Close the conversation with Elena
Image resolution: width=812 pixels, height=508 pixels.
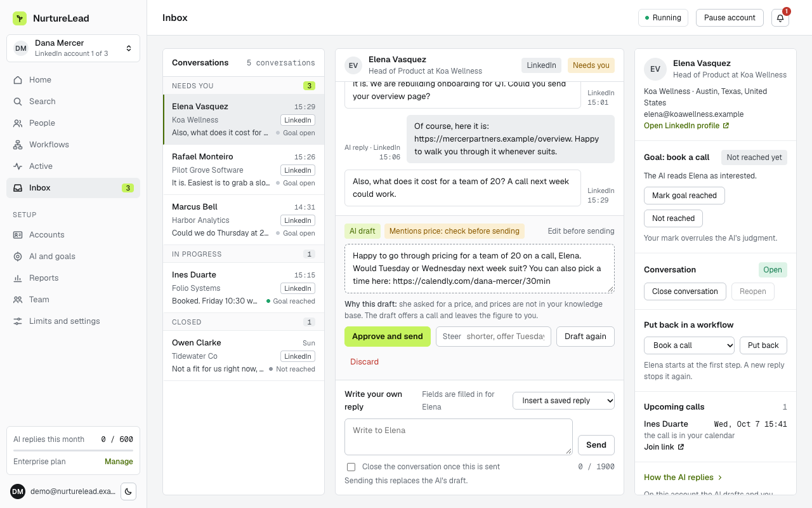pyautogui.click(x=685, y=291)
